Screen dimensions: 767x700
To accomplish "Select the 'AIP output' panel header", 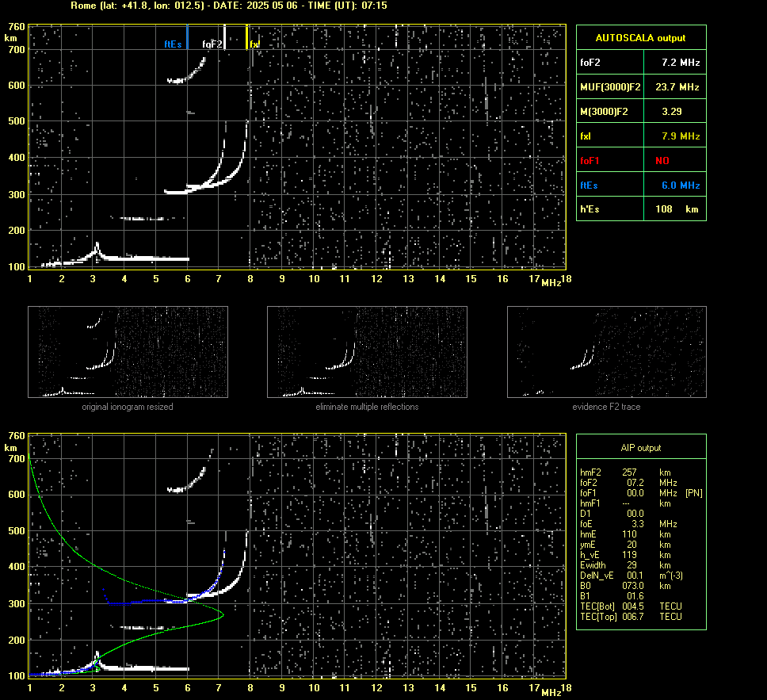I will pyautogui.click(x=641, y=448).
